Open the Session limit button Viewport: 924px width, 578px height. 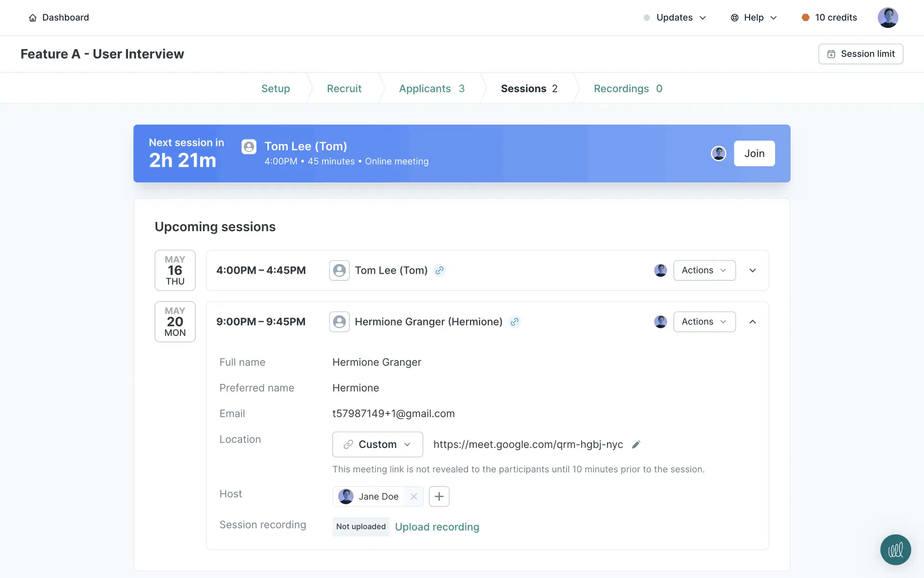tap(860, 54)
